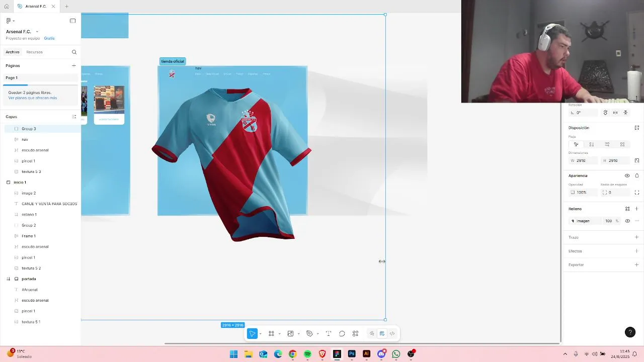Toggle Apariencia visibility eye
Image resolution: width=644 pixels, height=362 pixels.
[627, 175]
